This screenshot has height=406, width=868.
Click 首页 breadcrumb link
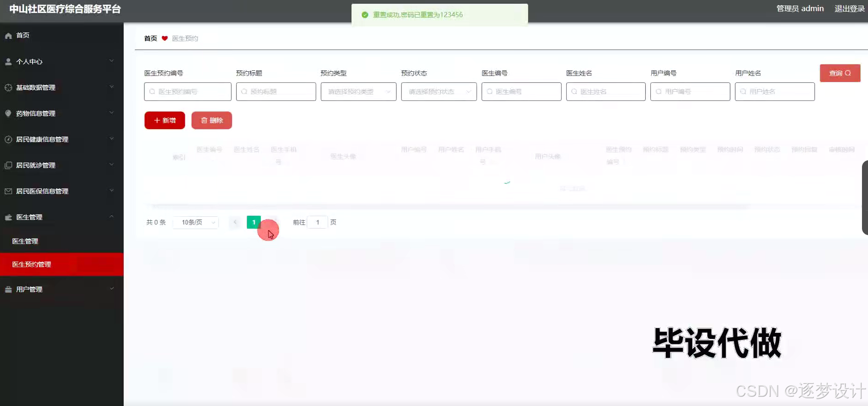coord(150,38)
